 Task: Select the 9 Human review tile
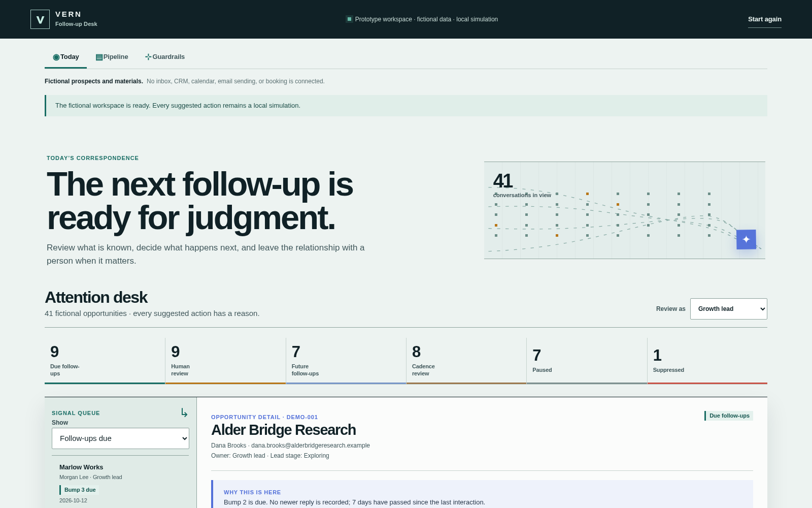(225, 361)
